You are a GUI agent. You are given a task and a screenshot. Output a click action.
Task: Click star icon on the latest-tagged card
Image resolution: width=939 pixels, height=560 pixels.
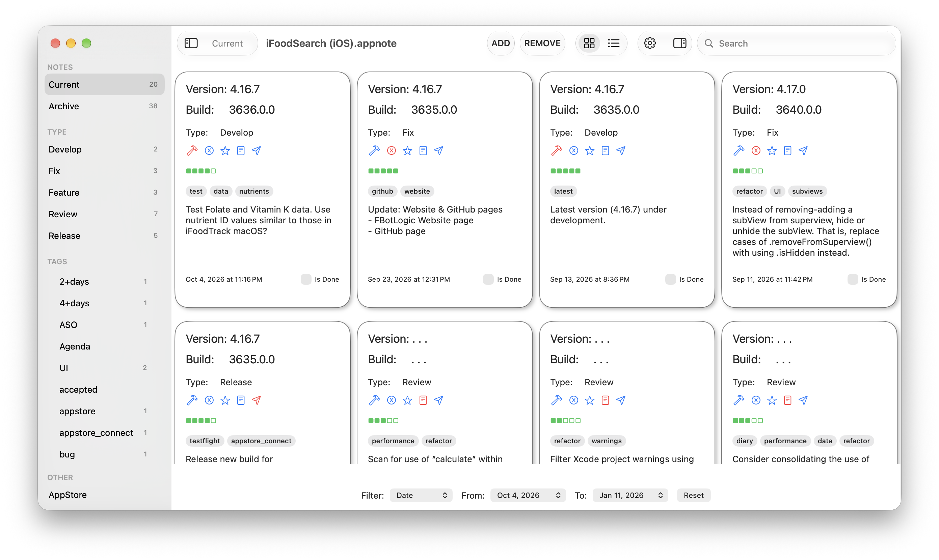point(589,151)
